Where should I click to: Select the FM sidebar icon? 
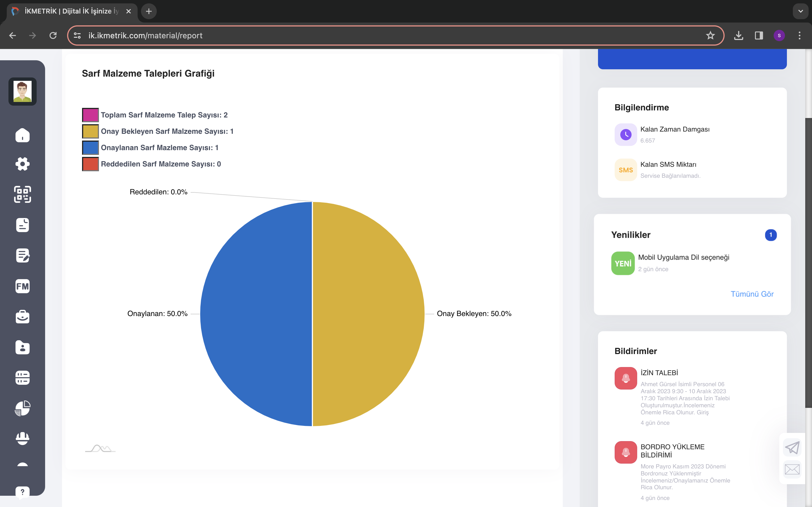(x=23, y=286)
